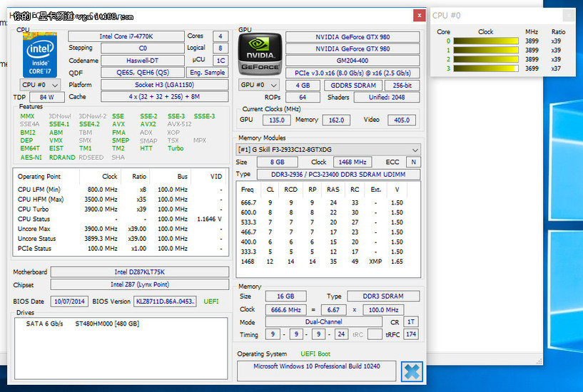The height and width of the screenshot is (392, 583).
Task: Click the XMP entry in the memory timings table
Action: pos(375,262)
